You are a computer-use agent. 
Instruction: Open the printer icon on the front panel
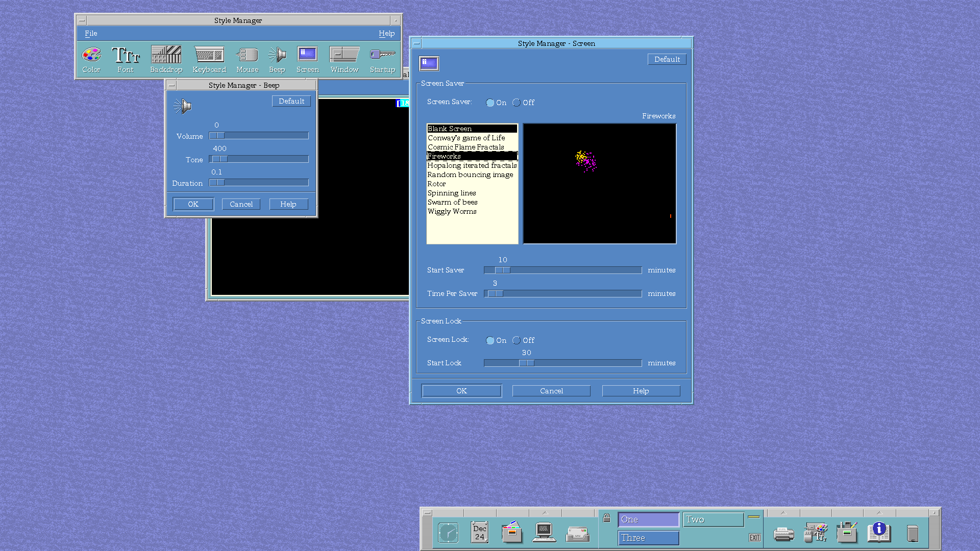click(x=783, y=534)
